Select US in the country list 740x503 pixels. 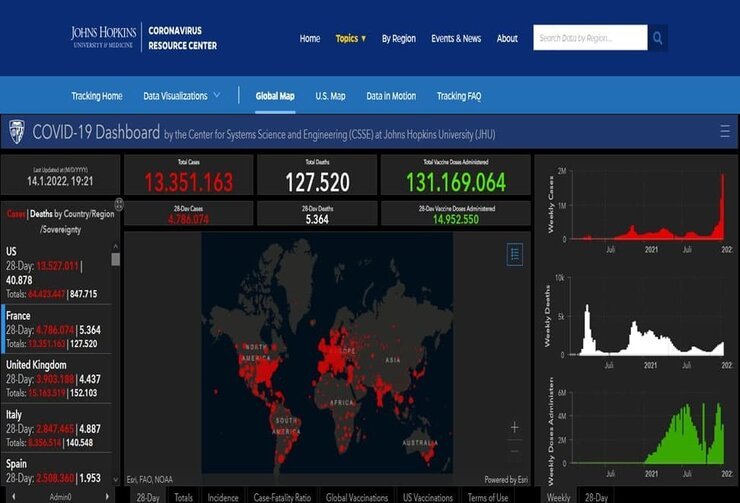point(56,272)
